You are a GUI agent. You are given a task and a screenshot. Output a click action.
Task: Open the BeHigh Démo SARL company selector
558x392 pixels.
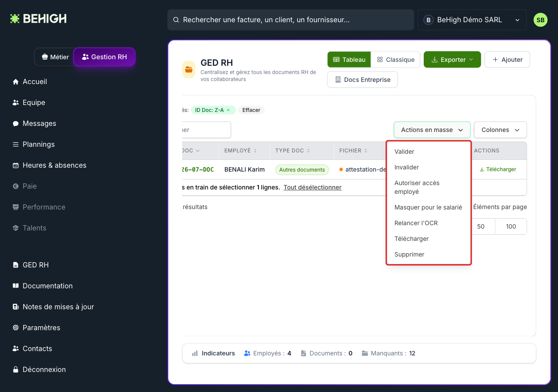472,20
